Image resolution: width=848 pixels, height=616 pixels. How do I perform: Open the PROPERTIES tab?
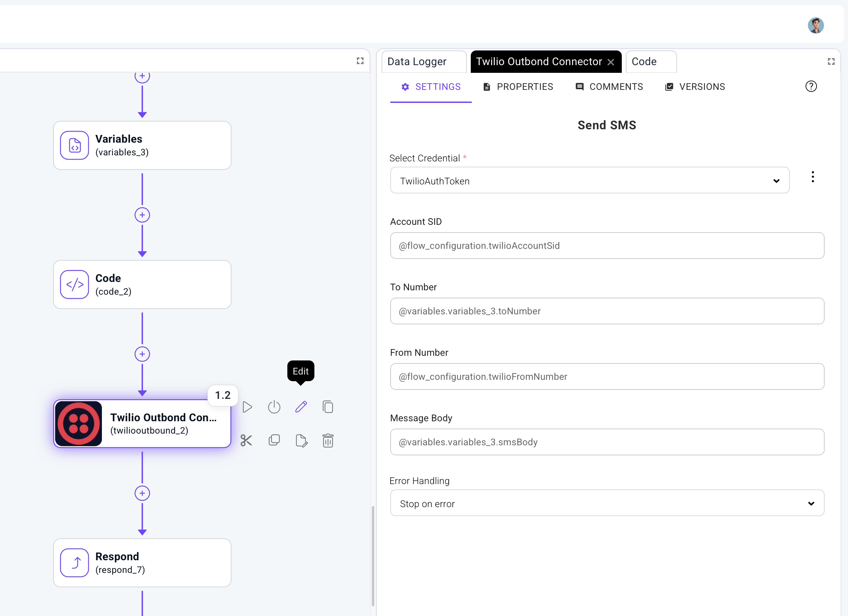pos(518,87)
